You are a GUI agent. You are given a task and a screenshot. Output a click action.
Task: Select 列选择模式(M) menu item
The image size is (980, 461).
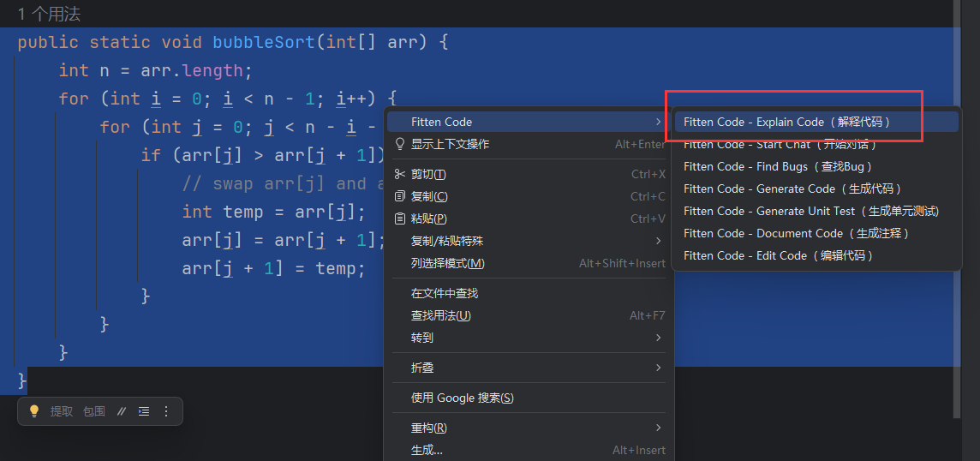[x=529, y=263]
